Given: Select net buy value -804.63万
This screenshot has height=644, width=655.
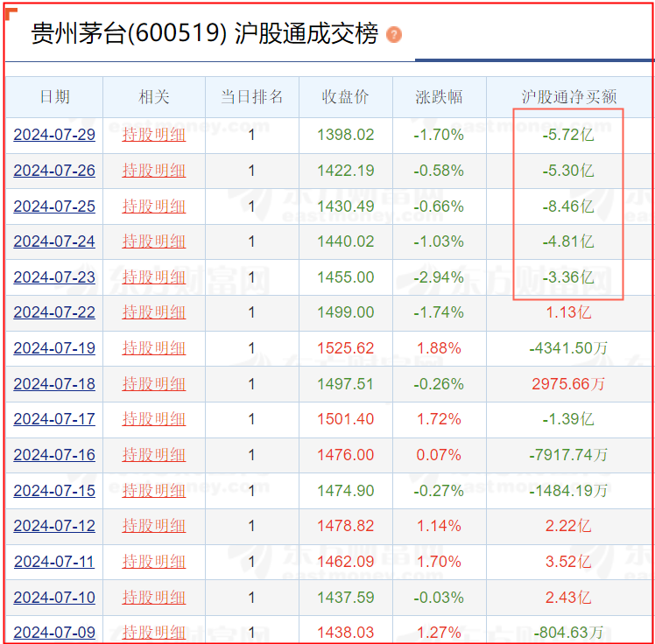Looking at the screenshot, I should click(x=568, y=633).
